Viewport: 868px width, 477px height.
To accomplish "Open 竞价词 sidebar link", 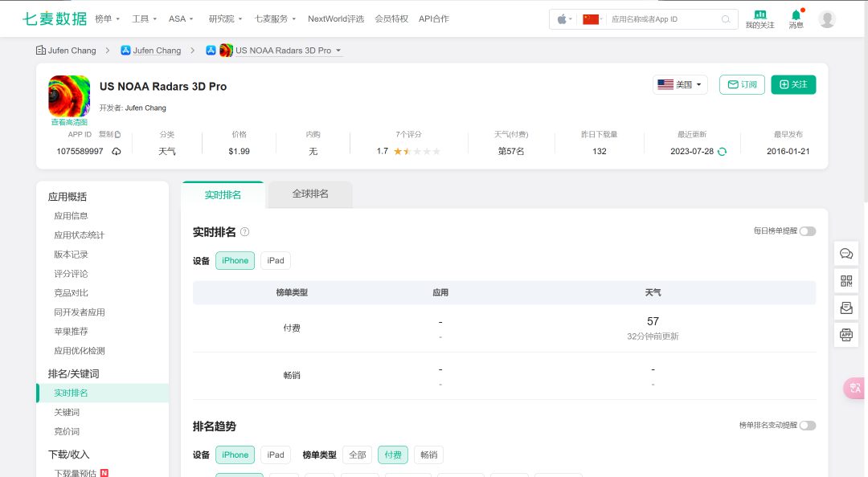I will click(x=67, y=431).
